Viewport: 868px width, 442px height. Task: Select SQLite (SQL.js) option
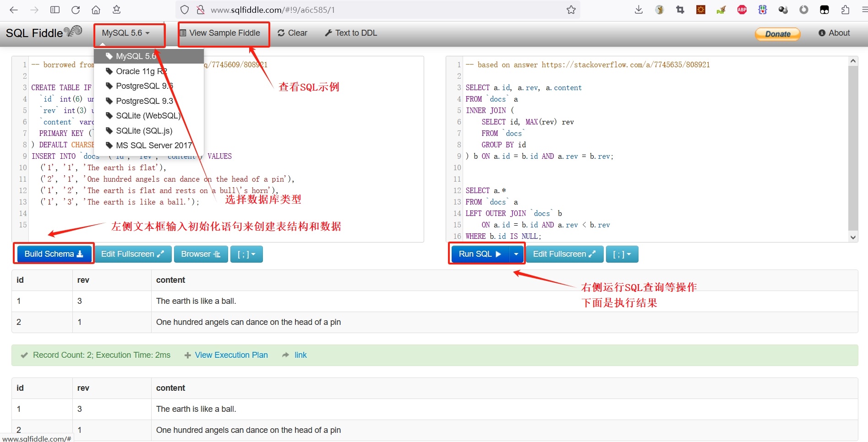(149, 131)
